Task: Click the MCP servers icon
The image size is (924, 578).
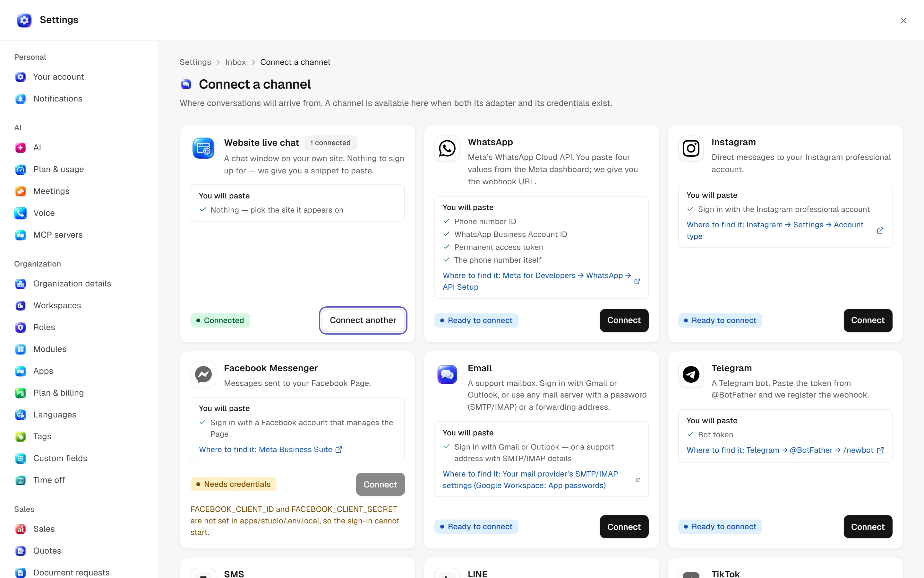Action: (x=21, y=235)
